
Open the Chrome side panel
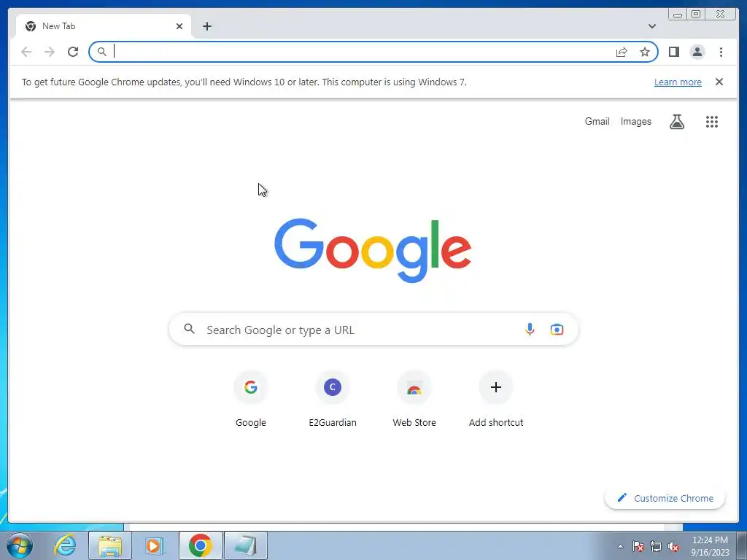click(673, 52)
